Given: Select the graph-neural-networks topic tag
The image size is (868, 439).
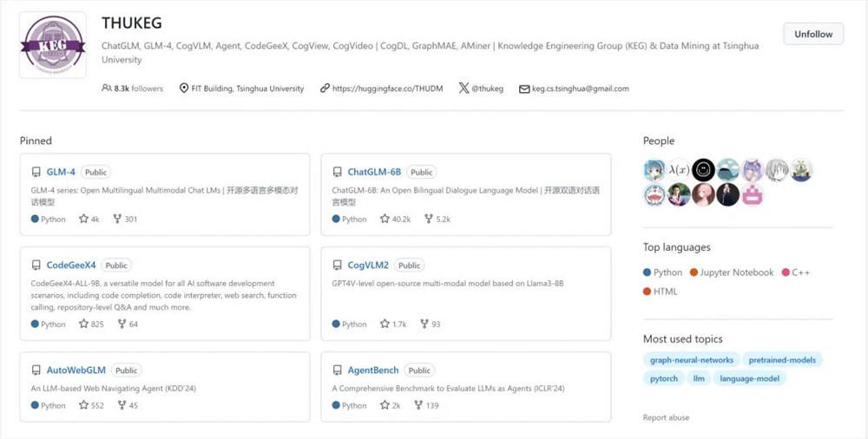Looking at the screenshot, I should point(692,360).
